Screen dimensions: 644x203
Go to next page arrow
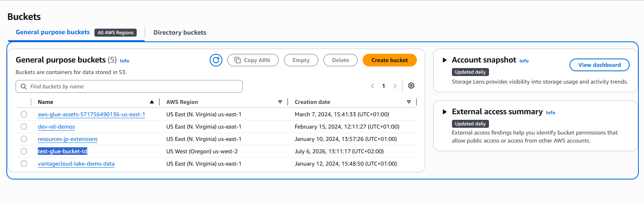tap(395, 86)
